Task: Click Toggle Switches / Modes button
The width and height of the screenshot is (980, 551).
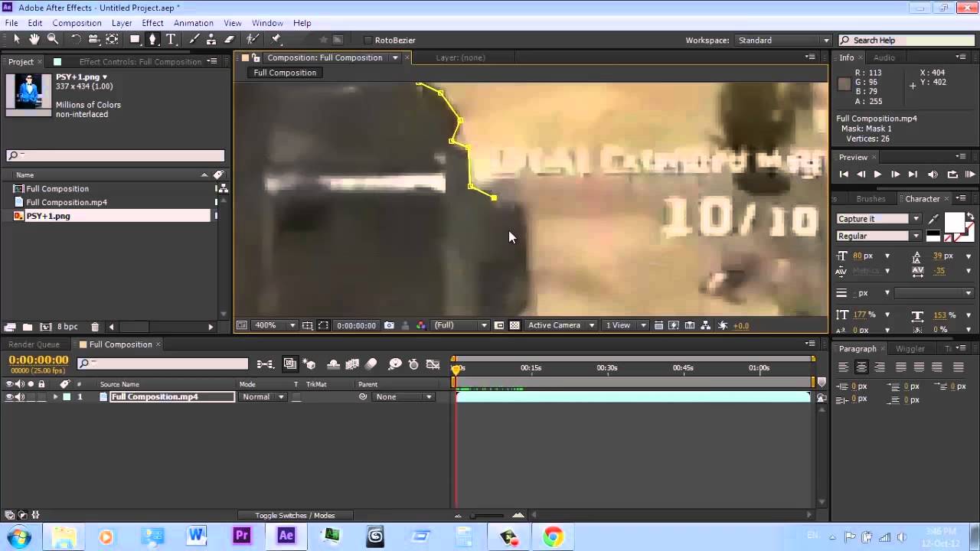Action: coord(295,515)
